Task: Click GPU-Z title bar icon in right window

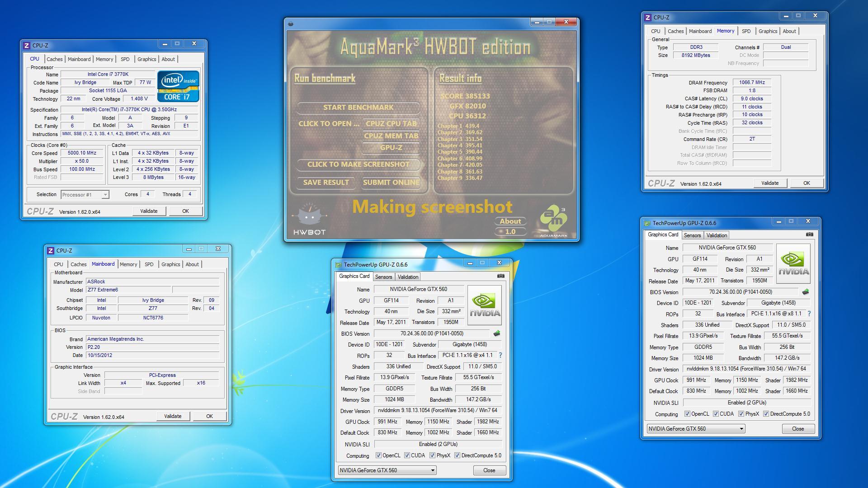Action: click(x=647, y=223)
